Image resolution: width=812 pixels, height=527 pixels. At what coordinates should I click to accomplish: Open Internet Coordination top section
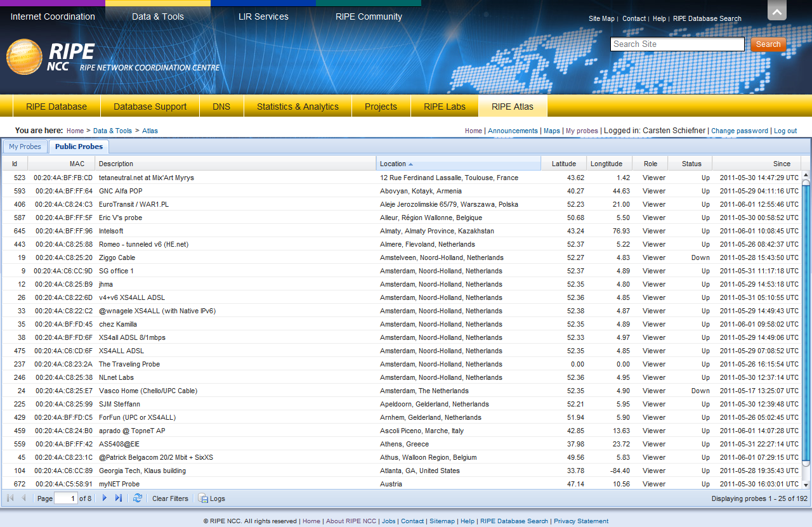(x=53, y=16)
